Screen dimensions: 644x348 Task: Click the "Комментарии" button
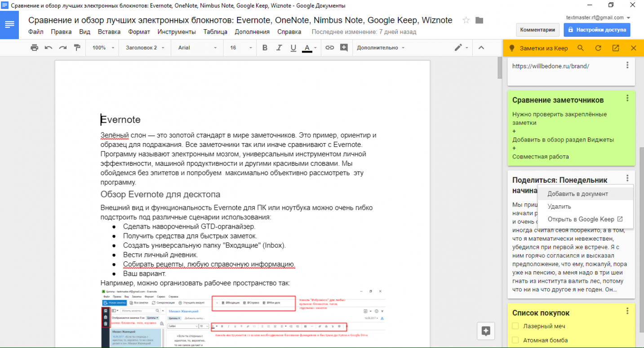tap(537, 30)
